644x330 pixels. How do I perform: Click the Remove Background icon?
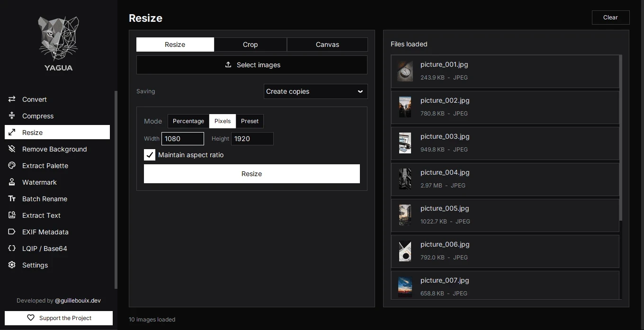click(12, 149)
